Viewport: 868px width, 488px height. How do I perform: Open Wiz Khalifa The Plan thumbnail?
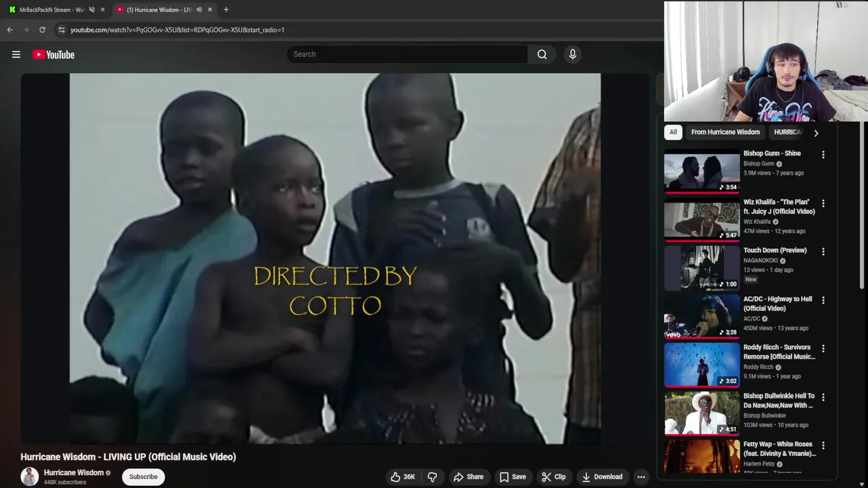tap(702, 221)
